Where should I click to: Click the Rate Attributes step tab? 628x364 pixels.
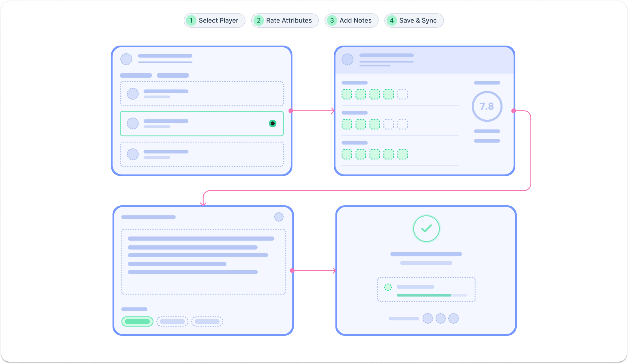pyautogui.click(x=285, y=20)
